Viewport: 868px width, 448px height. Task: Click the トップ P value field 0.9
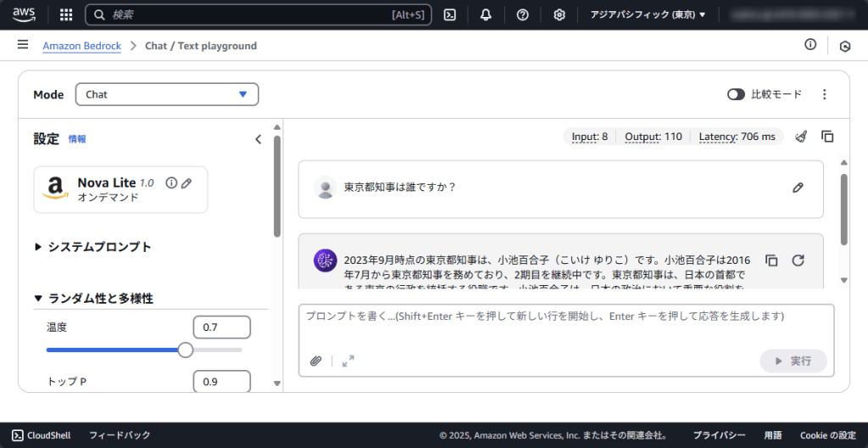[221, 382]
